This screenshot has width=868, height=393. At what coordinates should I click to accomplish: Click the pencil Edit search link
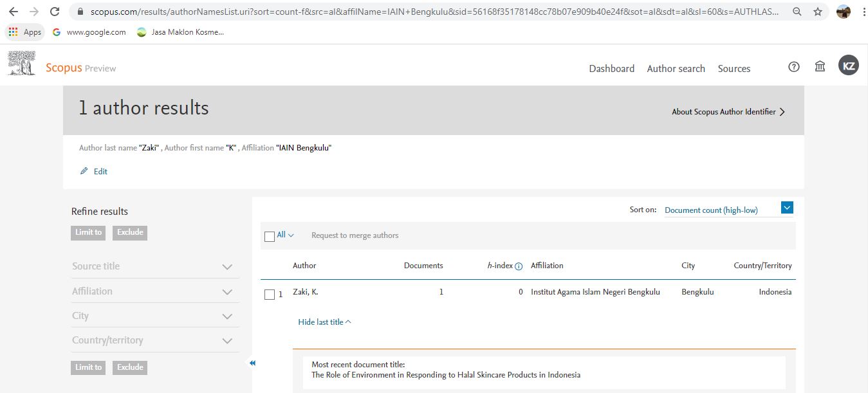tap(94, 172)
